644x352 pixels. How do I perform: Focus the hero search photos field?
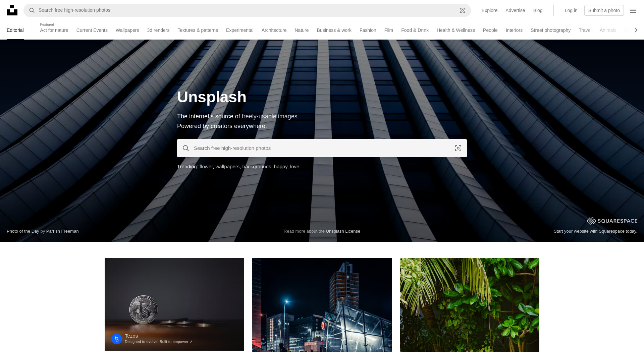(x=322, y=148)
